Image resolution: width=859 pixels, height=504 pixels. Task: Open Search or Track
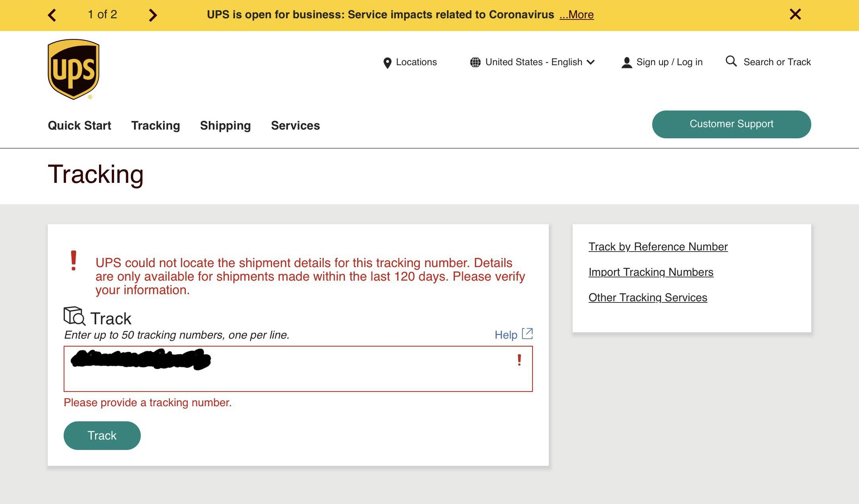(x=777, y=62)
